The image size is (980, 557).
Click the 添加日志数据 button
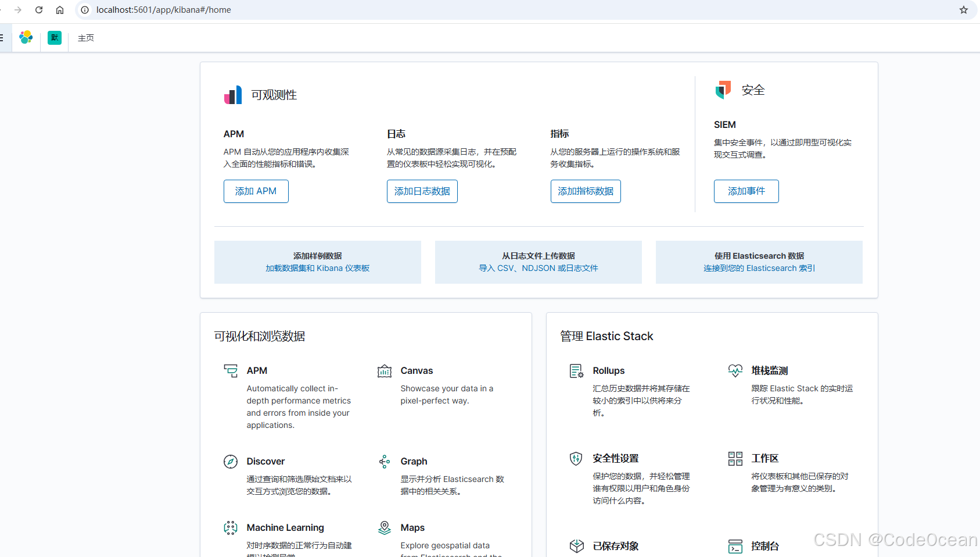(x=422, y=191)
